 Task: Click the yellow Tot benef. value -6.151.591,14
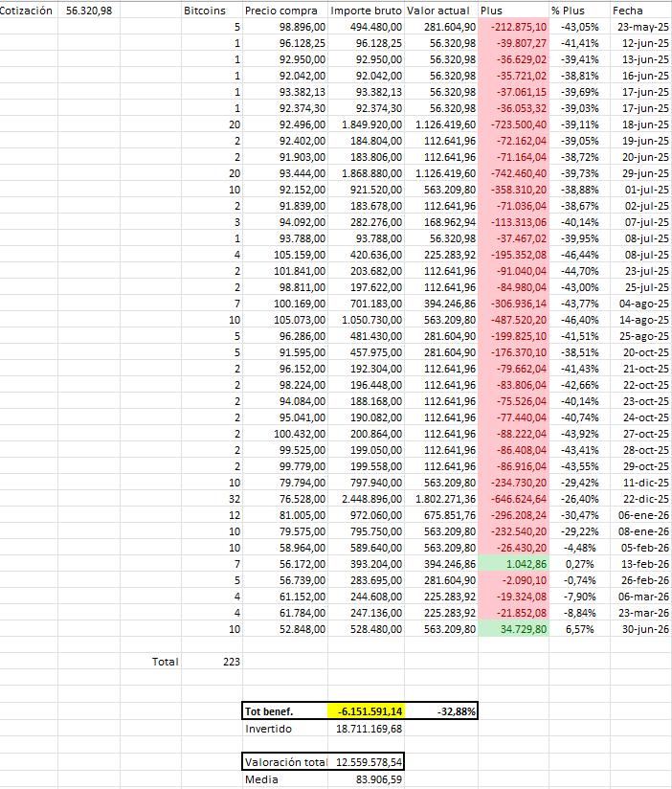pos(367,711)
